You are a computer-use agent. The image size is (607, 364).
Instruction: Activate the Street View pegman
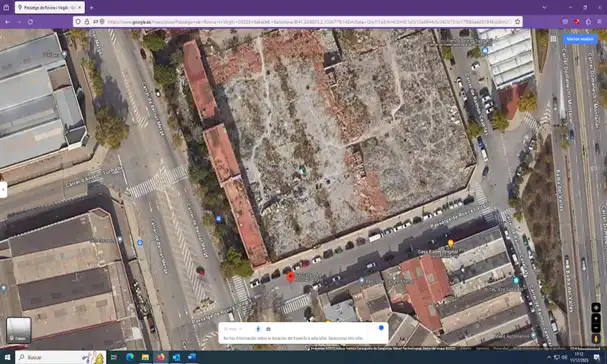tap(596, 339)
